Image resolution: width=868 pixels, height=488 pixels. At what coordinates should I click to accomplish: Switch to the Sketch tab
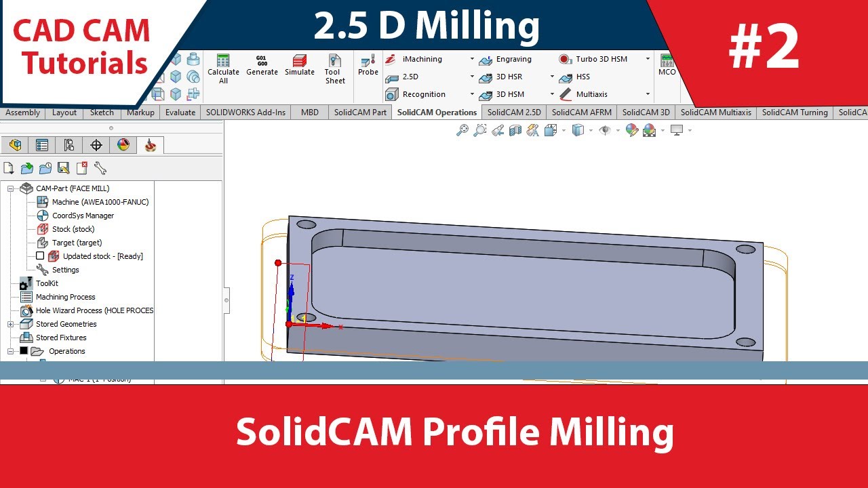point(102,113)
